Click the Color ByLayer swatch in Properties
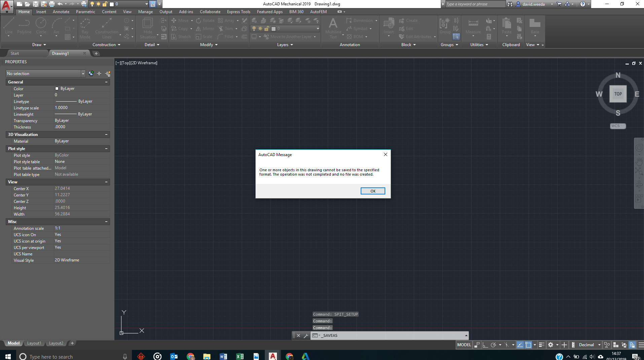This screenshot has height=360, width=644. click(x=57, y=88)
